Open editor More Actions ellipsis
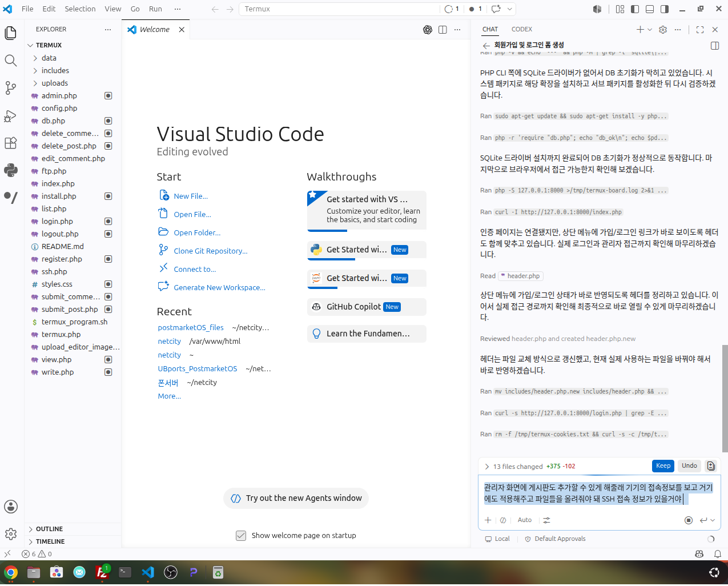The width and height of the screenshot is (728, 586). (x=457, y=30)
